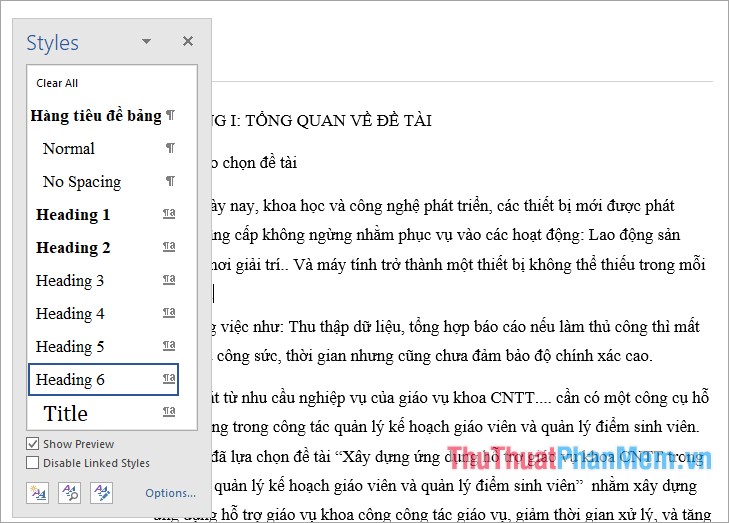
Task: Apply the Title style
Action: (103, 413)
